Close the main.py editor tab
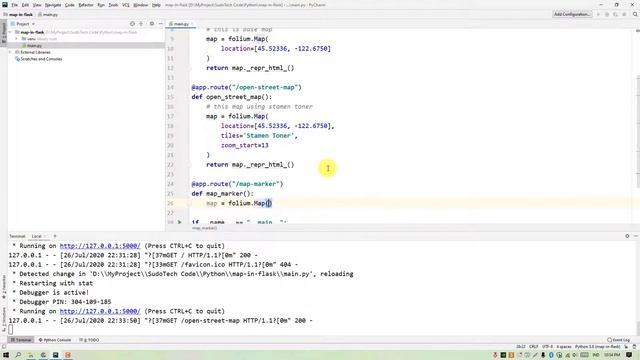Screen dimensions: 640x360 (x=192, y=24)
